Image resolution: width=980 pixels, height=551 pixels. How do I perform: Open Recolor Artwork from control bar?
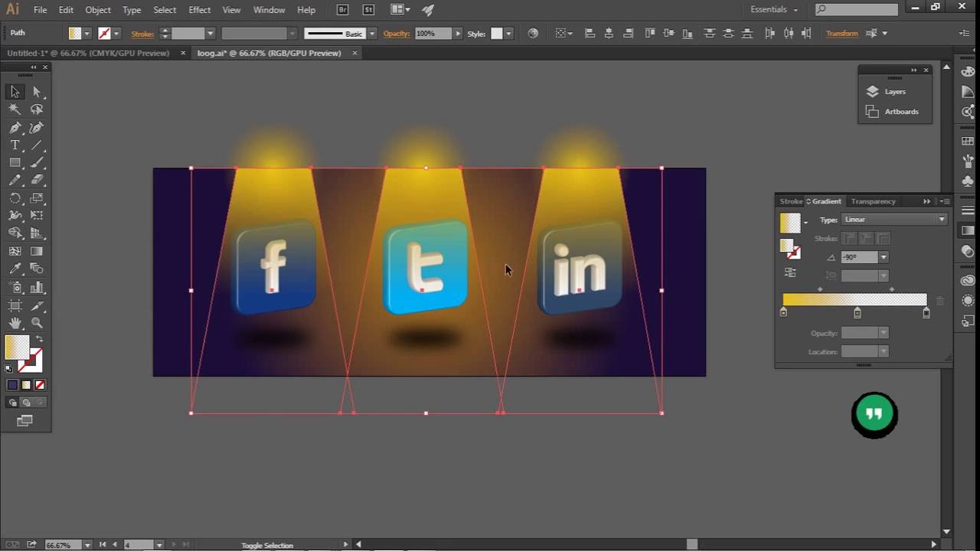[x=533, y=34]
